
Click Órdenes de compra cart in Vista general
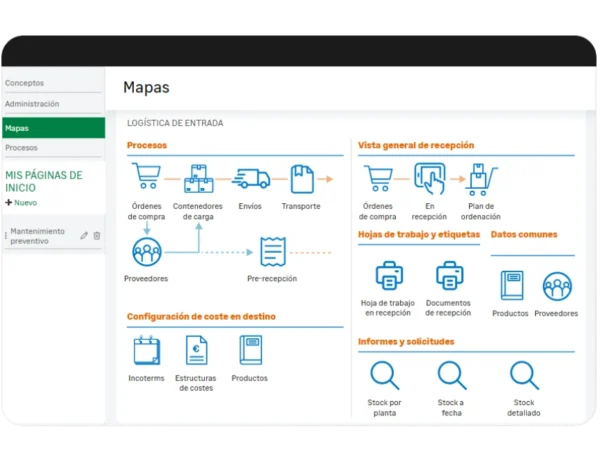coord(378,178)
